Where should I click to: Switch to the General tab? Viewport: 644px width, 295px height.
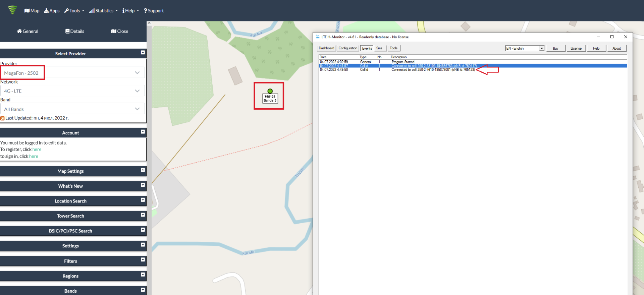click(28, 31)
